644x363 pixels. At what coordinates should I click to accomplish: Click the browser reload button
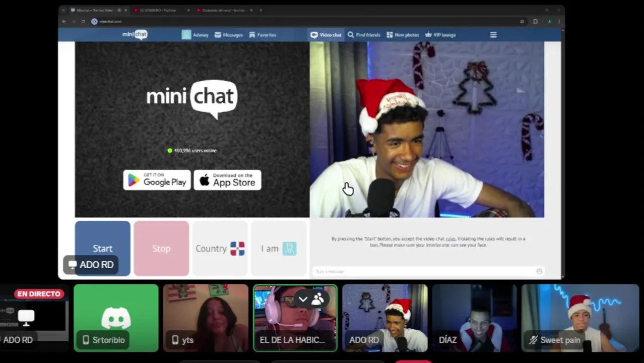point(83,22)
